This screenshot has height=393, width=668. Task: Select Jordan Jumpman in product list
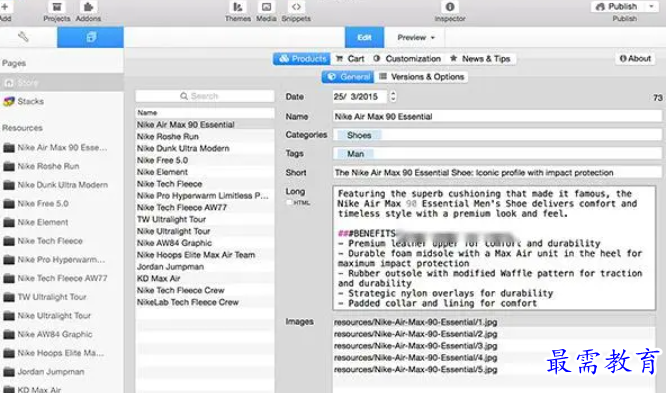point(205,267)
